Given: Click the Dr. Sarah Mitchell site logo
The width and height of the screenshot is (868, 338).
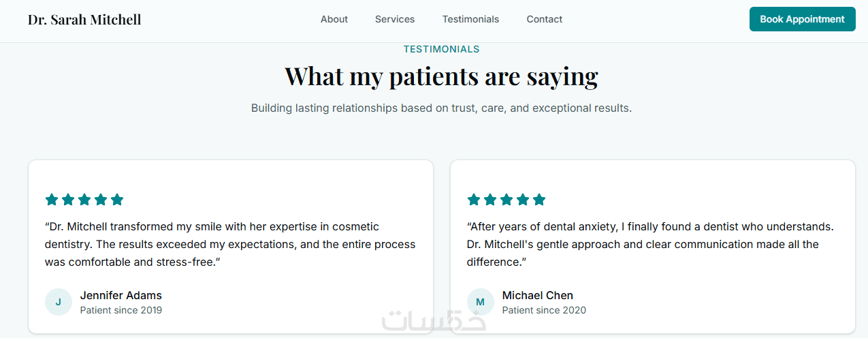Looking at the screenshot, I should [x=84, y=20].
